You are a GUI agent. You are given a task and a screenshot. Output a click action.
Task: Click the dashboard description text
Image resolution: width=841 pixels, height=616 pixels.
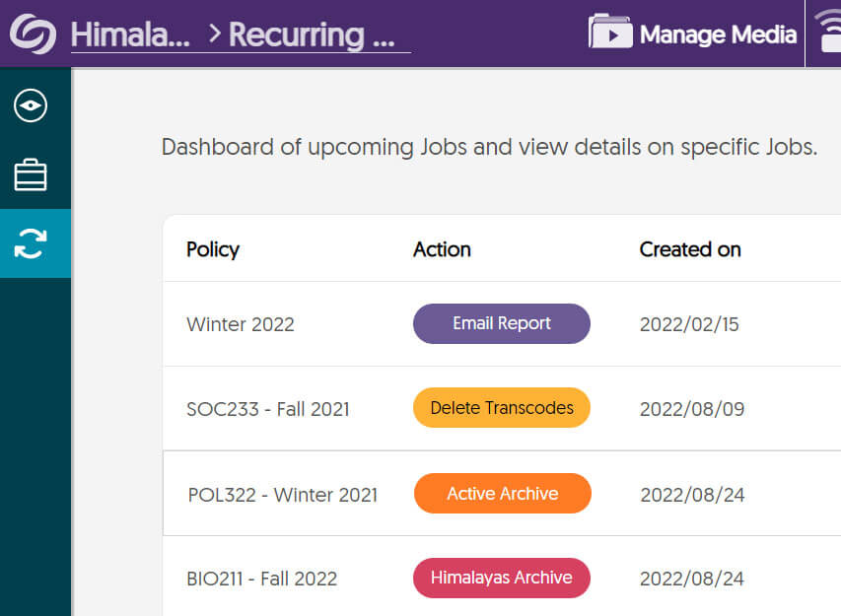(489, 147)
